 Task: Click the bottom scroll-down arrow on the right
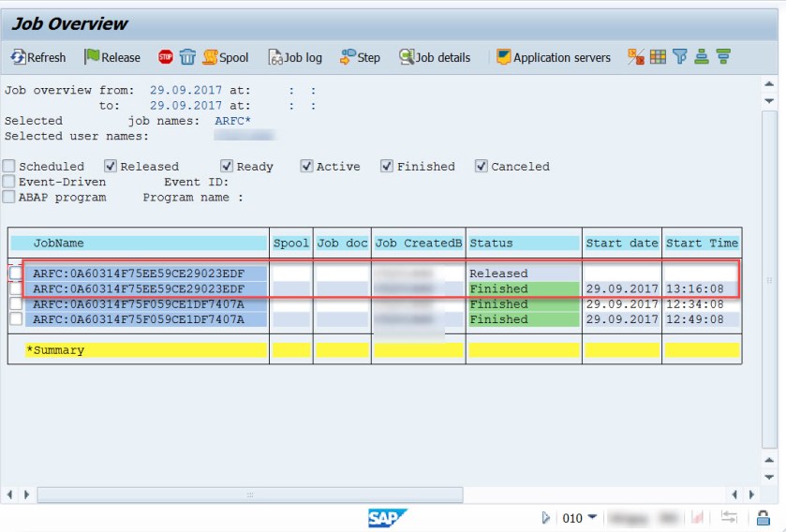(x=769, y=477)
